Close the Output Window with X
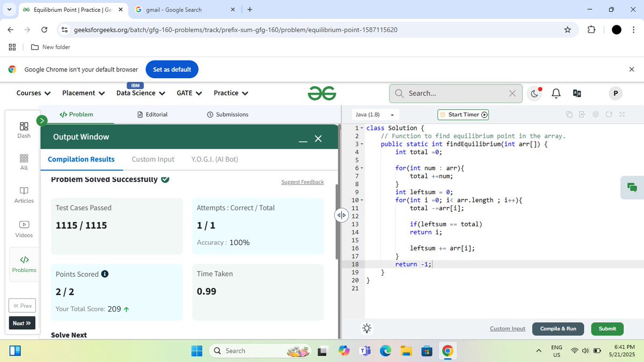Screen dimensions: 644x362 pyautogui.click(x=318, y=139)
